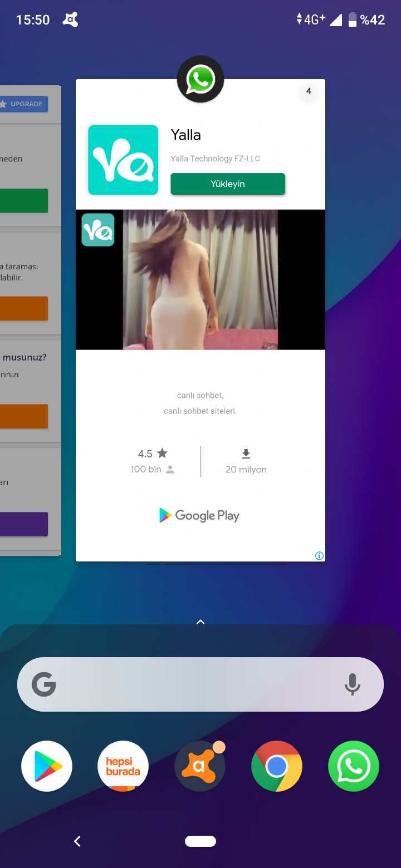The image size is (401, 868).
Task: Tap the Yalla app title text
Action: [185, 135]
